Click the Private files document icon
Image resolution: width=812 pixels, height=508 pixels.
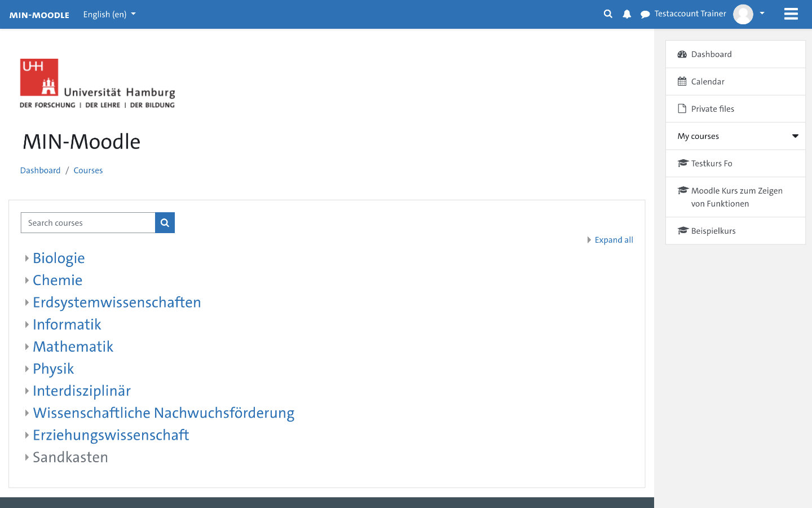(682, 108)
